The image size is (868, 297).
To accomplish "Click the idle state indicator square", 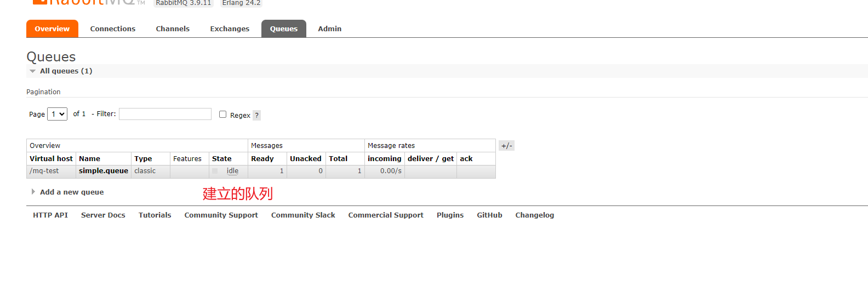I will [215, 171].
